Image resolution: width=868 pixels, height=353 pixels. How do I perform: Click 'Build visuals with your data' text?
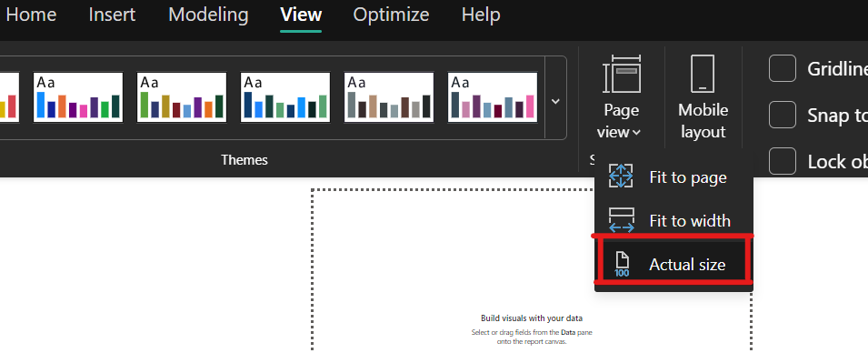532,318
